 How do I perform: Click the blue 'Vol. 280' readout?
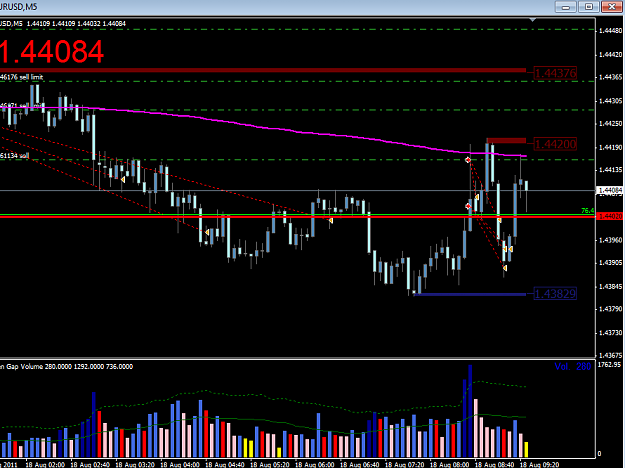tap(572, 366)
